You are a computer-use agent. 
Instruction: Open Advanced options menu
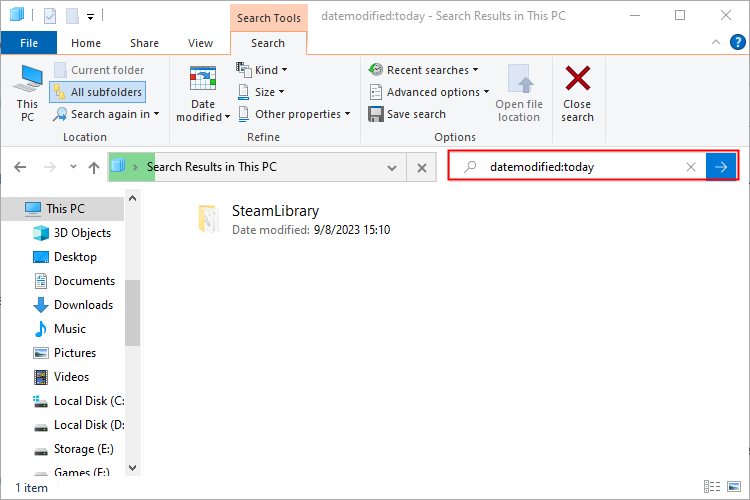tap(429, 92)
